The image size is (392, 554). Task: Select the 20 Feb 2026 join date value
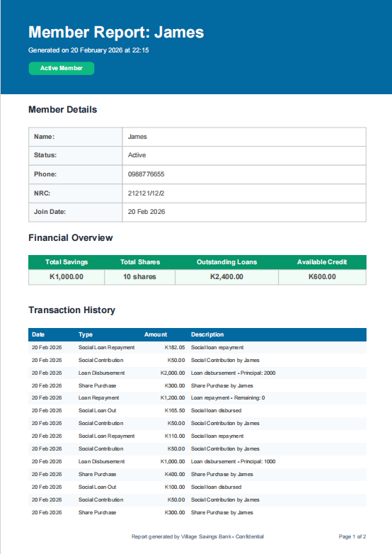[146, 212]
